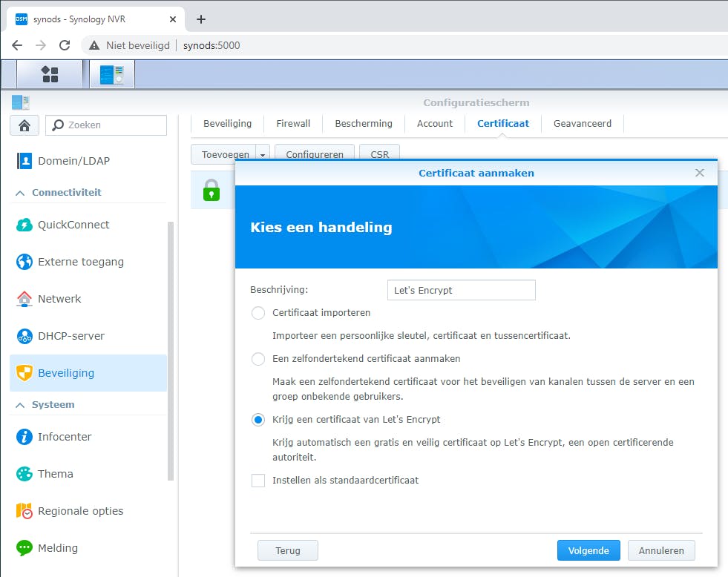The image size is (728, 577).
Task: Open Netwerk in the sidebar
Action: (x=88, y=299)
